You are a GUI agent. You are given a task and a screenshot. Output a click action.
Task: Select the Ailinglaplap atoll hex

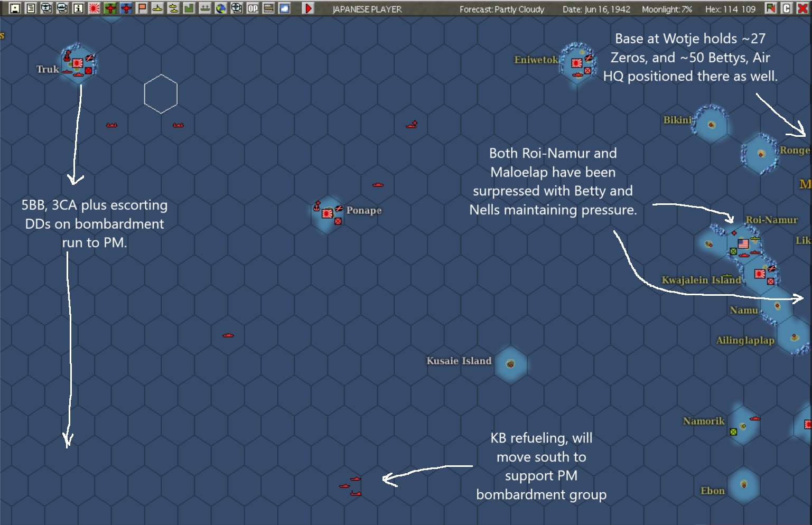[x=794, y=337]
